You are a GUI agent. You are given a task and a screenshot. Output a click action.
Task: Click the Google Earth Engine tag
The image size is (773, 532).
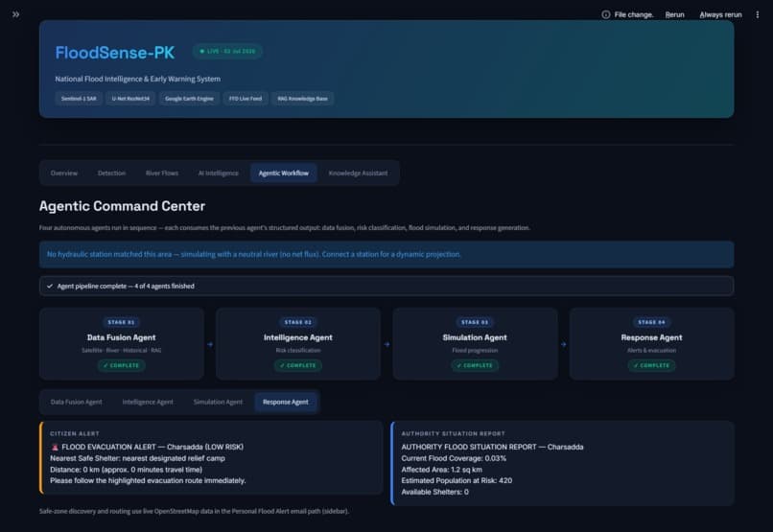point(189,99)
